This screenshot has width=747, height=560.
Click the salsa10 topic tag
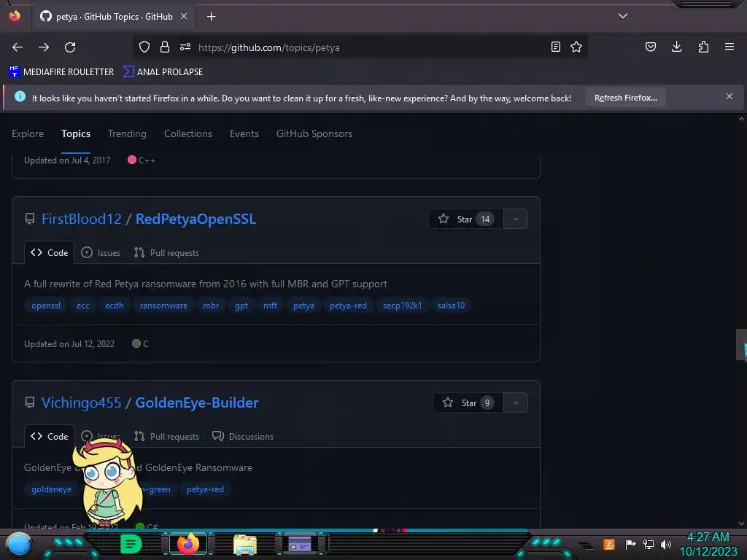[x=451, y=306]
